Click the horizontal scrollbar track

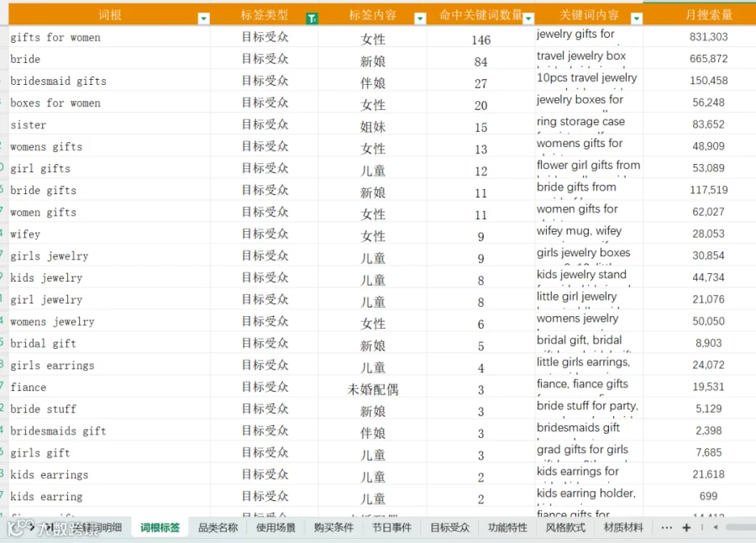(x=740, y=527)
